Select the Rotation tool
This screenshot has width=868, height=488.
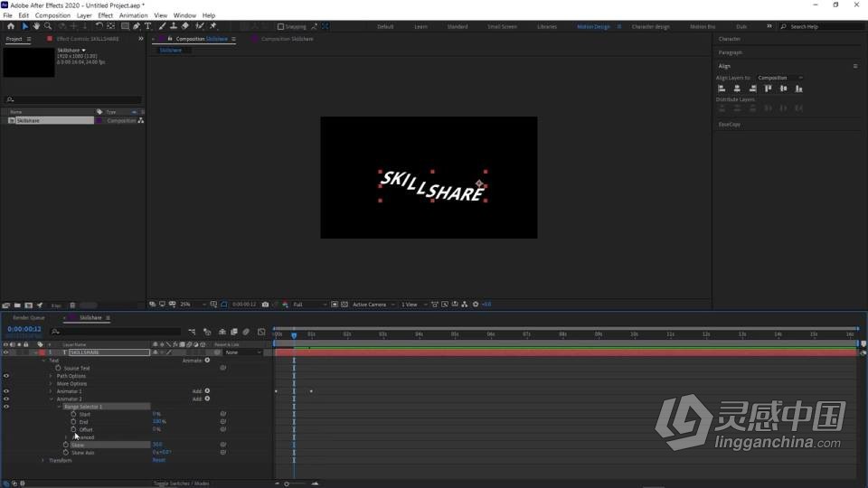pos(99,26)
